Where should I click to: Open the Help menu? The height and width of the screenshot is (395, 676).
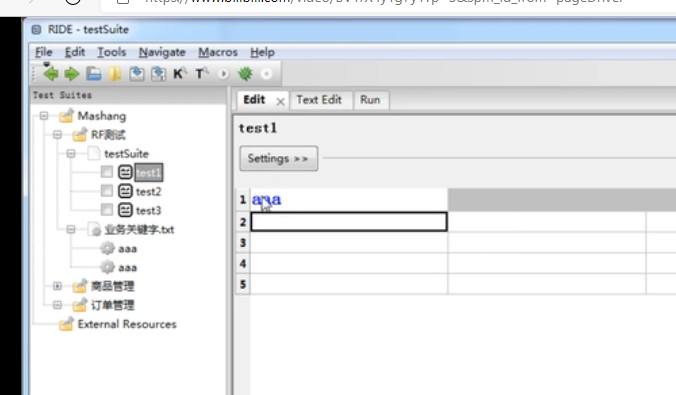click(262, 52)
